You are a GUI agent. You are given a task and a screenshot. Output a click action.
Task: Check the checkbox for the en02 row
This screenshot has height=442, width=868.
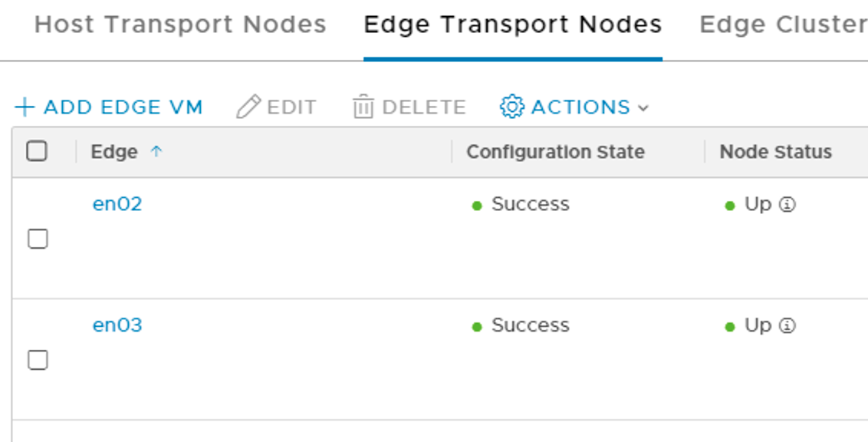38,239
